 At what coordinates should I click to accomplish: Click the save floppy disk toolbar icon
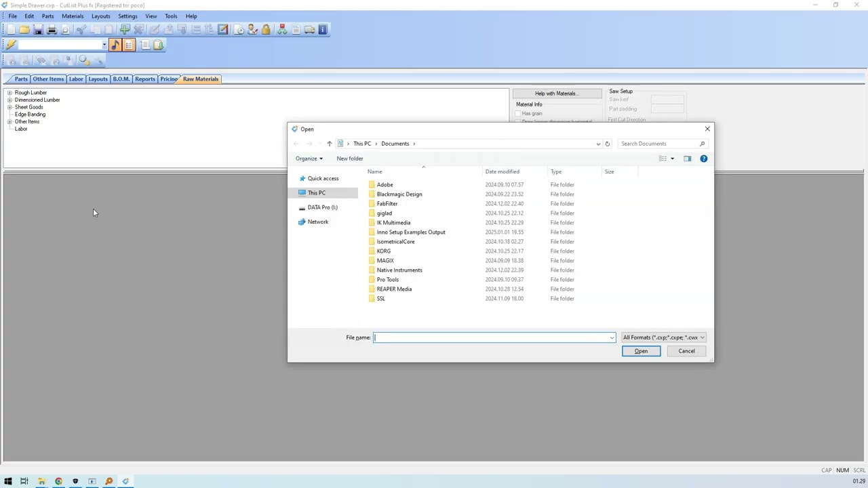[38, 30]
